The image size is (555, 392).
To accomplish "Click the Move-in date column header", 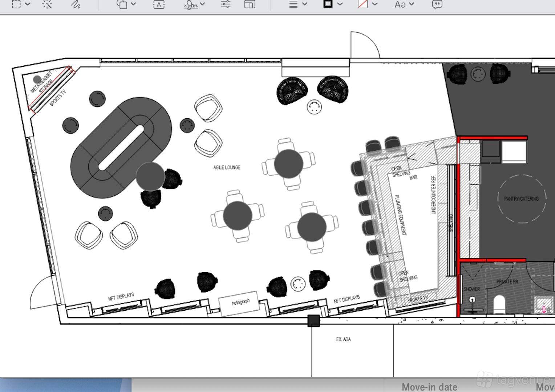I will tap(429, 387).
